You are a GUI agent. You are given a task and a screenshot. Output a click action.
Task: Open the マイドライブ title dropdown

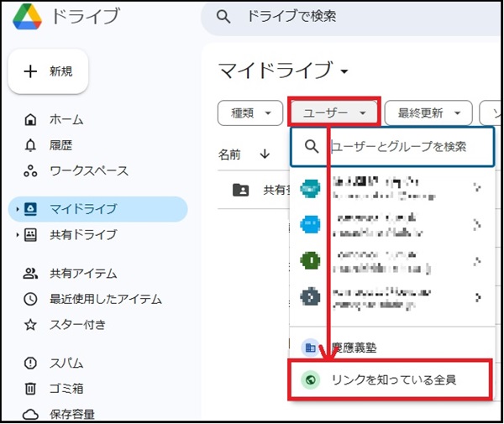pos(283,70)
